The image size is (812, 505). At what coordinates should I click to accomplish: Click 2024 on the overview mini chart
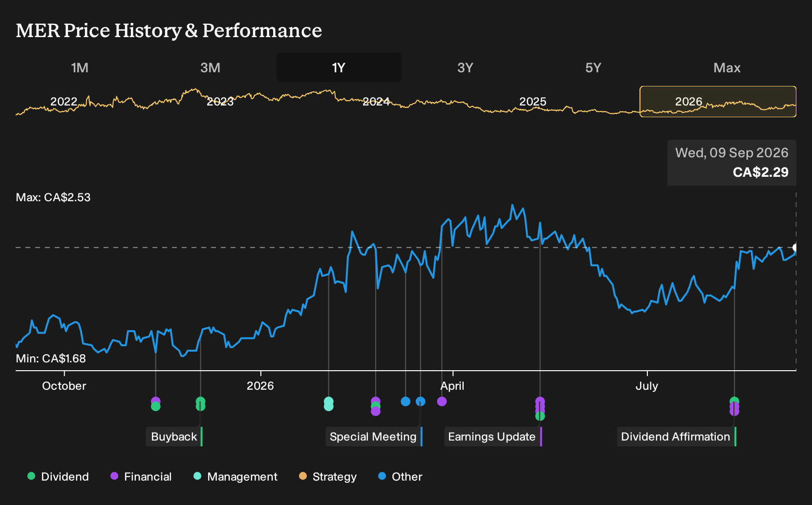pyautogui.click(x=376, y=102)
